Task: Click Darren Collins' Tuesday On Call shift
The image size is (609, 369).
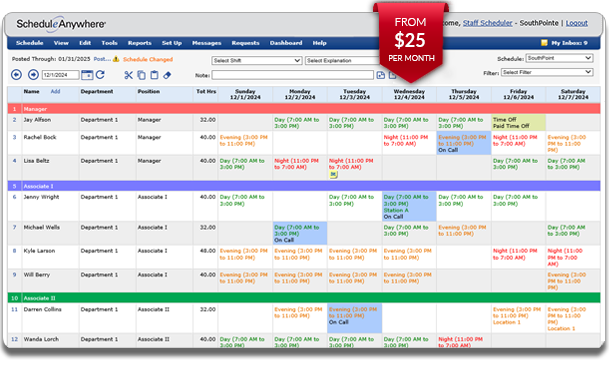Action: coord(354,318)
